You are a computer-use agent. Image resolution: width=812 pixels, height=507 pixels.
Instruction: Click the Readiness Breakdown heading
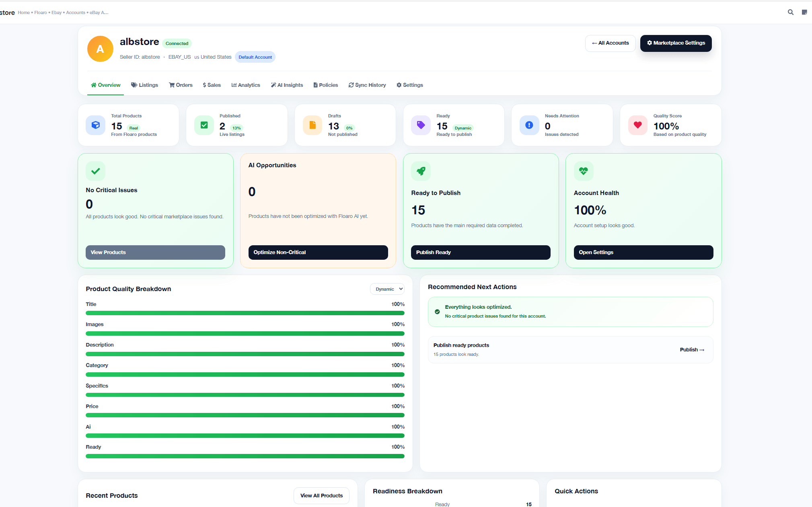click(x=407, y=491)
